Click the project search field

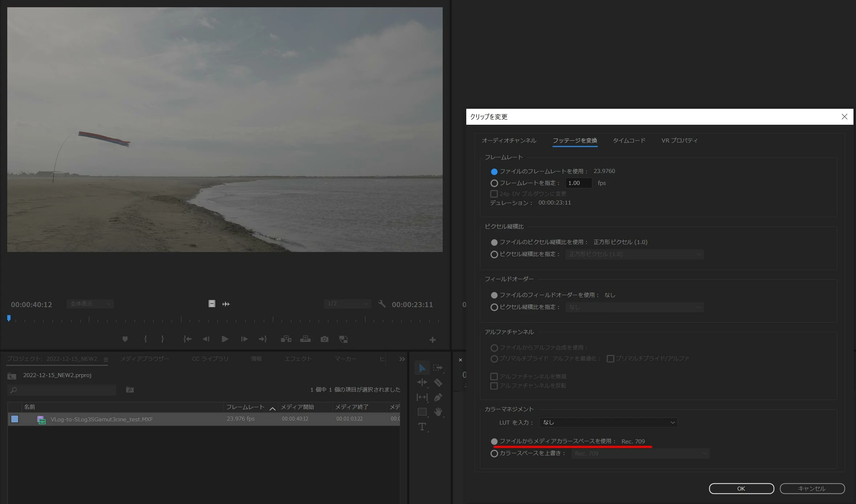click(62, 390)
